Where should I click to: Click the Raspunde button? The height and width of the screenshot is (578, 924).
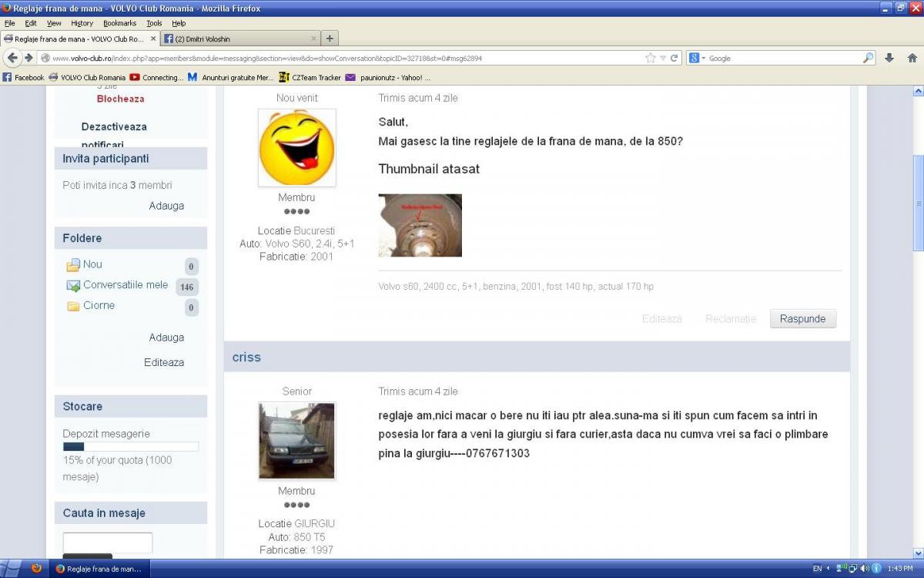click(x=803, y=318)
